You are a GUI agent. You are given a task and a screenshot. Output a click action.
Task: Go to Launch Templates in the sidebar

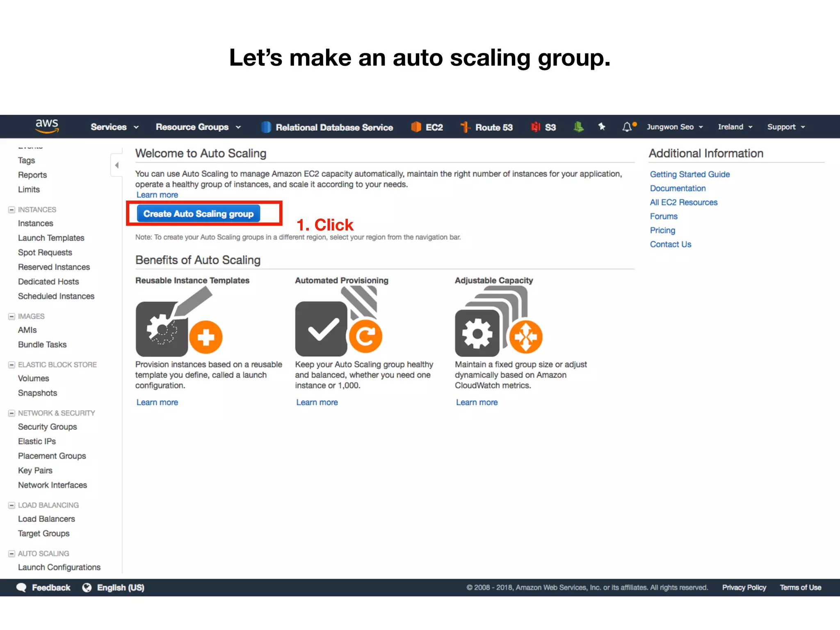[51, 238]
